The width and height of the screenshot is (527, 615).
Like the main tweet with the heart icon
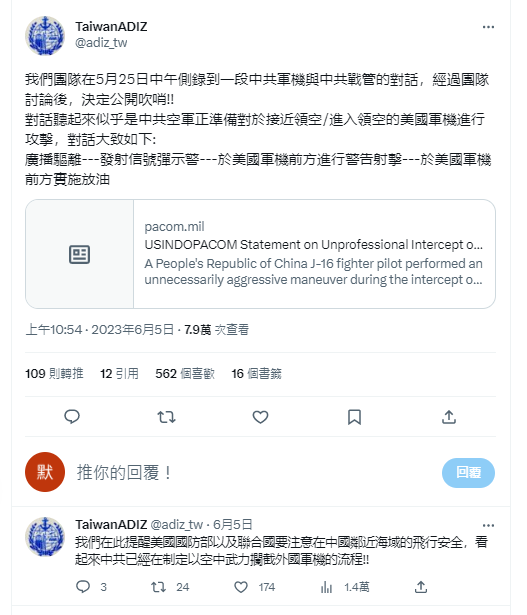click(260, 417)
